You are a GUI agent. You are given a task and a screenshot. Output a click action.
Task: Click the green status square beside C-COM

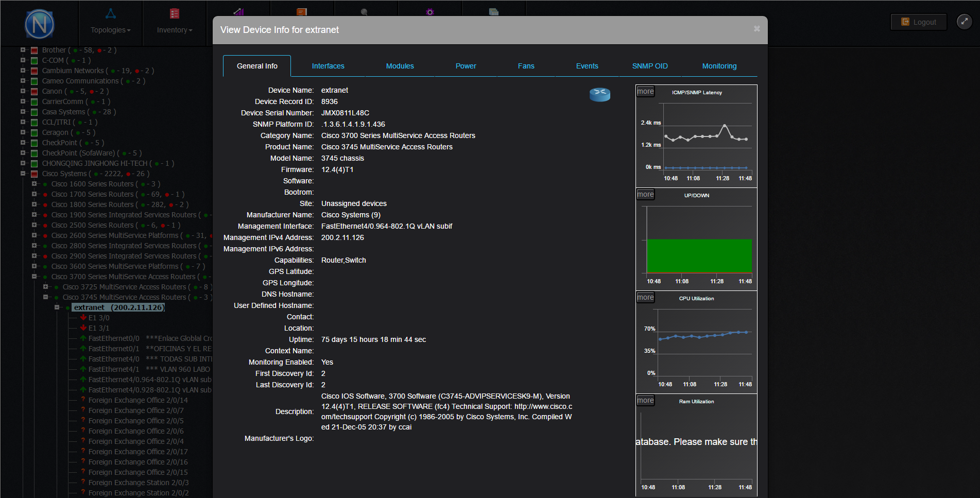click(x=34, y=61)
